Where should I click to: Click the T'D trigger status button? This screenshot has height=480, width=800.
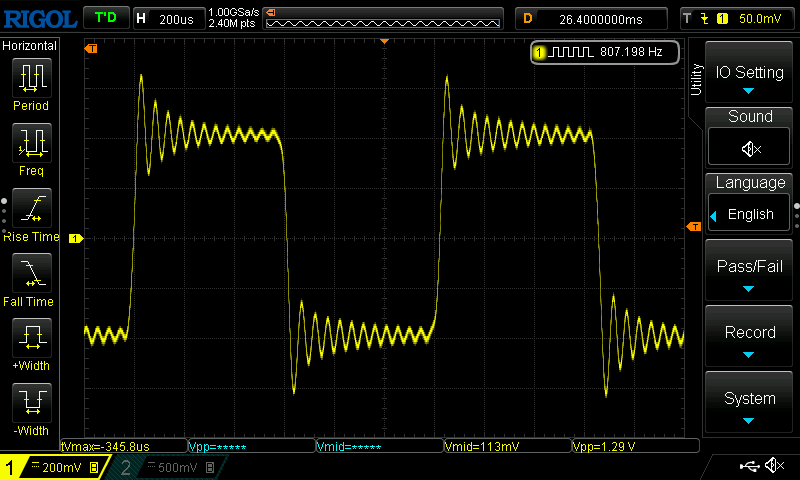pyautogui.click(x=106, y=18)
